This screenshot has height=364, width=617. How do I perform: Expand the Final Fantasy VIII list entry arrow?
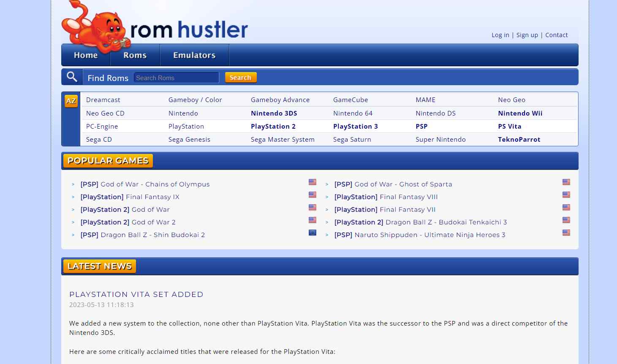click(327, 197)
